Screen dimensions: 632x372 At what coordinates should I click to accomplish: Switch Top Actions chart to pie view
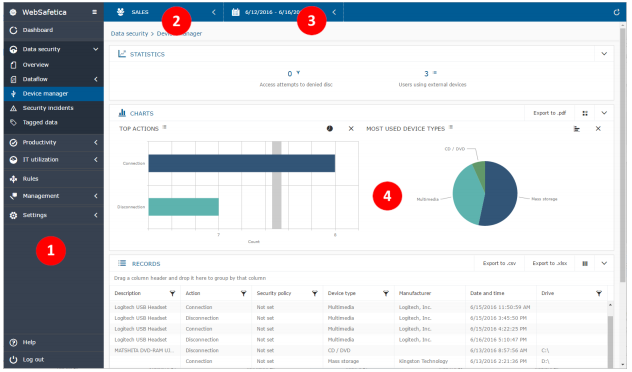[x=330, y=129]
